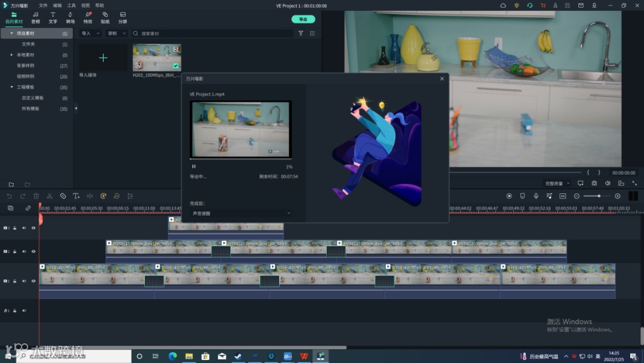
Task: Click the display monitor settings icon
Action: 580,183
